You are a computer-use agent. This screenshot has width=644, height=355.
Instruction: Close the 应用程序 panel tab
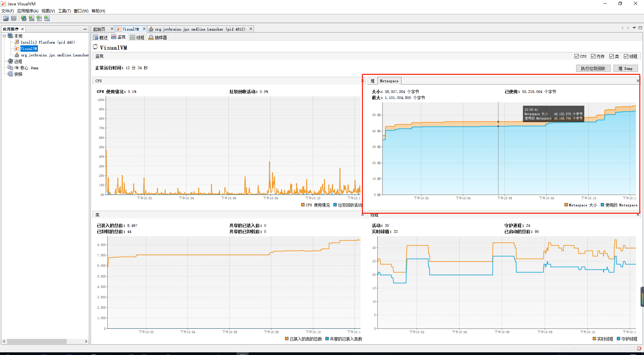click(22, 29)
